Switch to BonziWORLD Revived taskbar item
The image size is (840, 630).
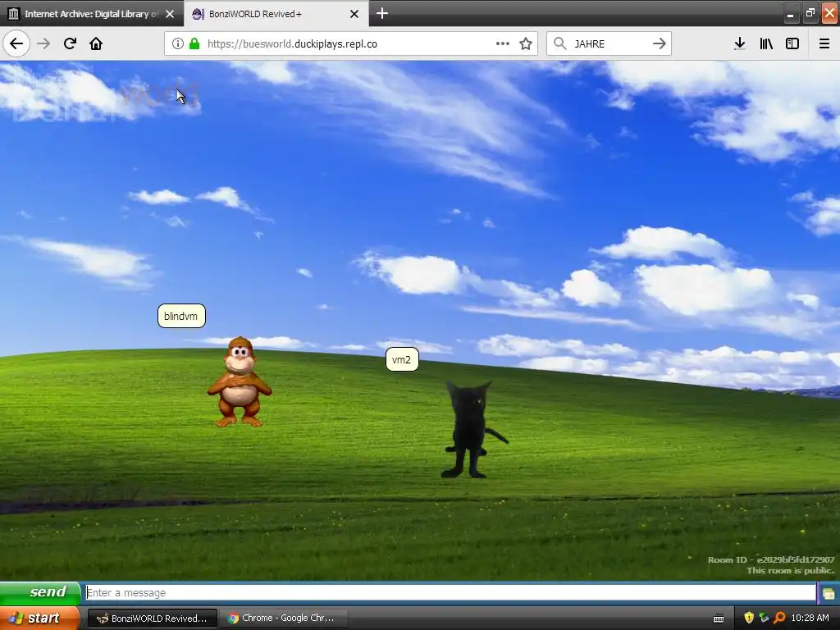[x=152, y=619]
